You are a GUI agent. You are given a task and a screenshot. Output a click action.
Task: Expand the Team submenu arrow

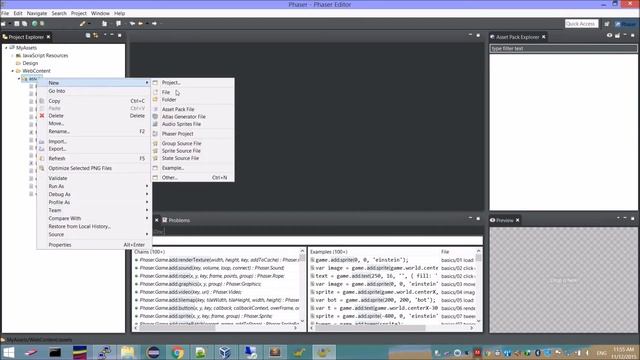tap(147, 210)
